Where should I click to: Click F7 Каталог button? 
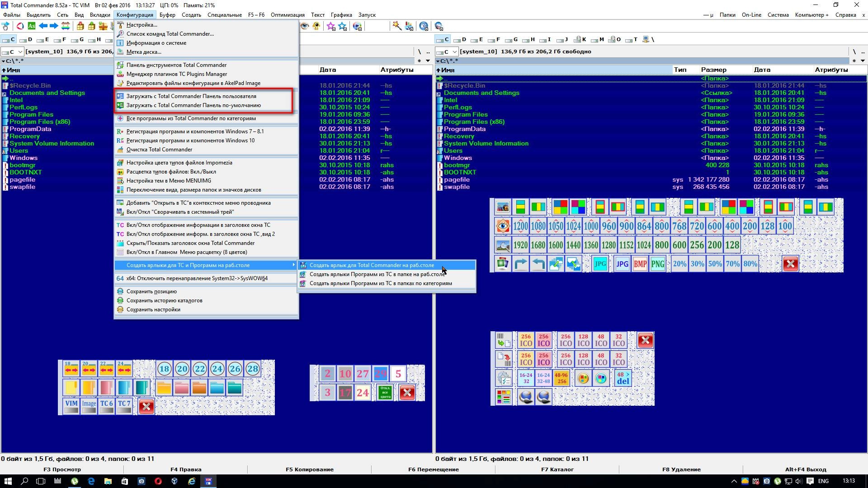pos(557,469)
